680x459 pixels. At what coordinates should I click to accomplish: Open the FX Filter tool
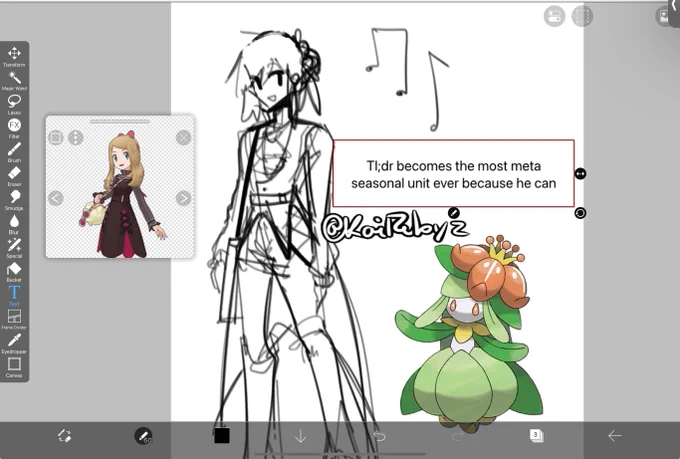click(14, 128)
